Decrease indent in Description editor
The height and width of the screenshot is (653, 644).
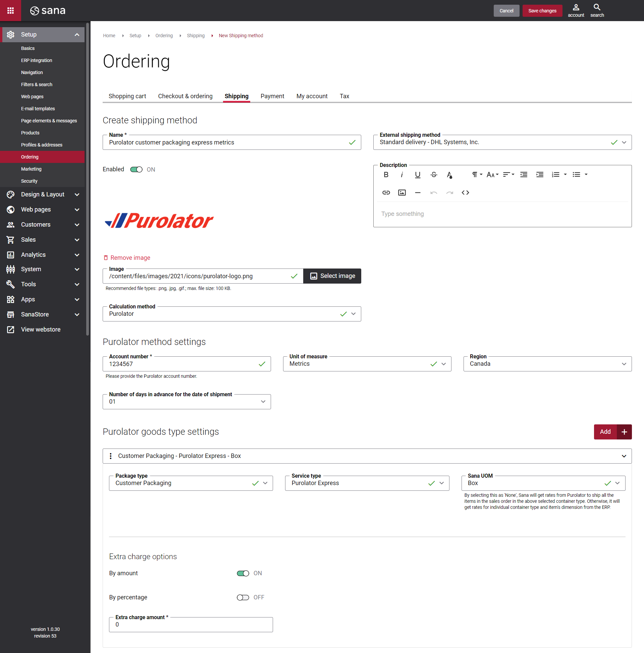coord(524,175)
